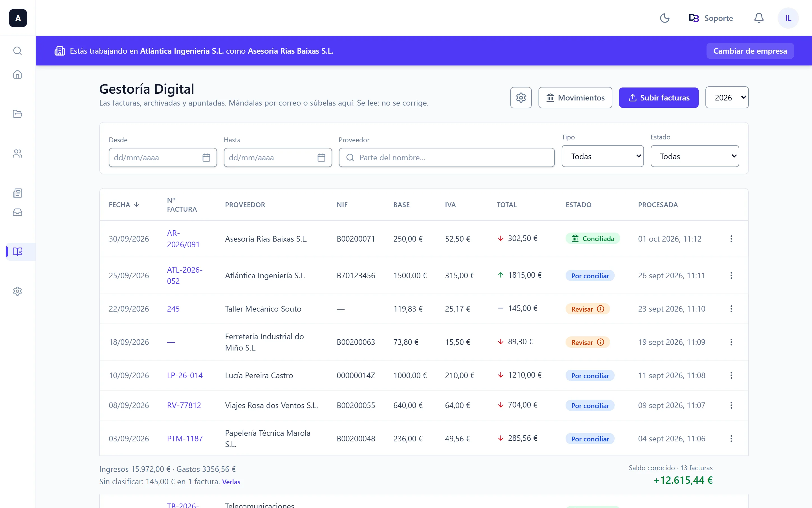
Task: Expand the Tipo dropdown
Action: point(603,156)
